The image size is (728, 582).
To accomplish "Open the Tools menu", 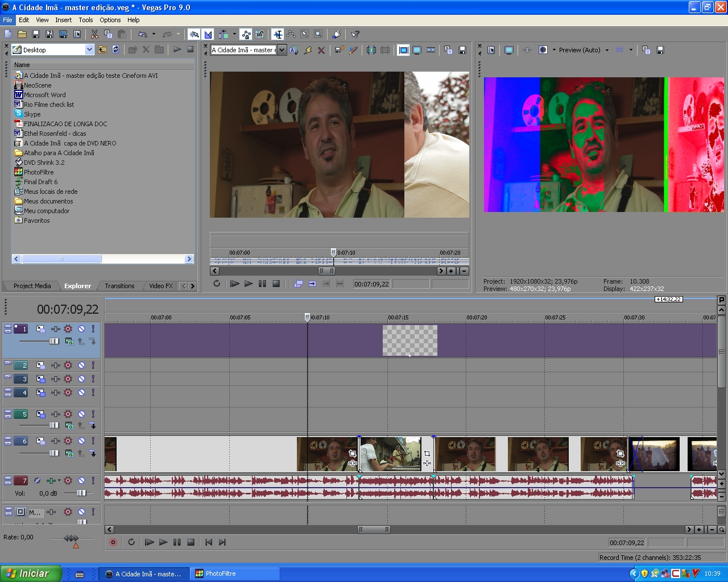I will (x=86, y=20).
